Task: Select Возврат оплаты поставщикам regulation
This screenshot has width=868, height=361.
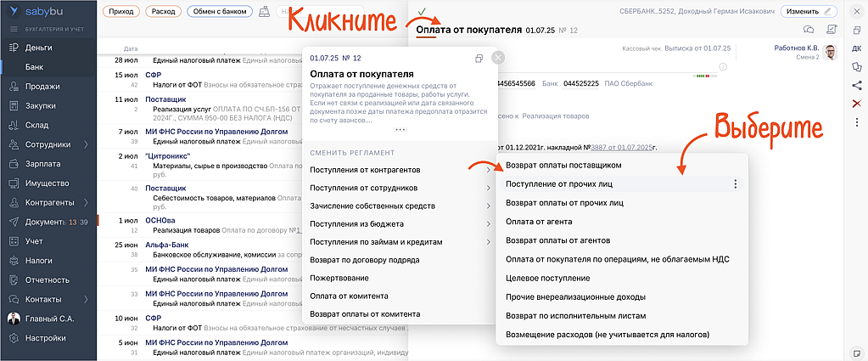Action: (x=563, y=165)
